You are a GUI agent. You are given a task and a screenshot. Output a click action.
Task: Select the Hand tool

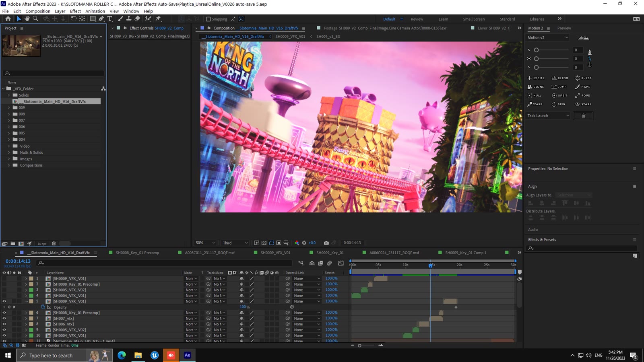point(27,19)
